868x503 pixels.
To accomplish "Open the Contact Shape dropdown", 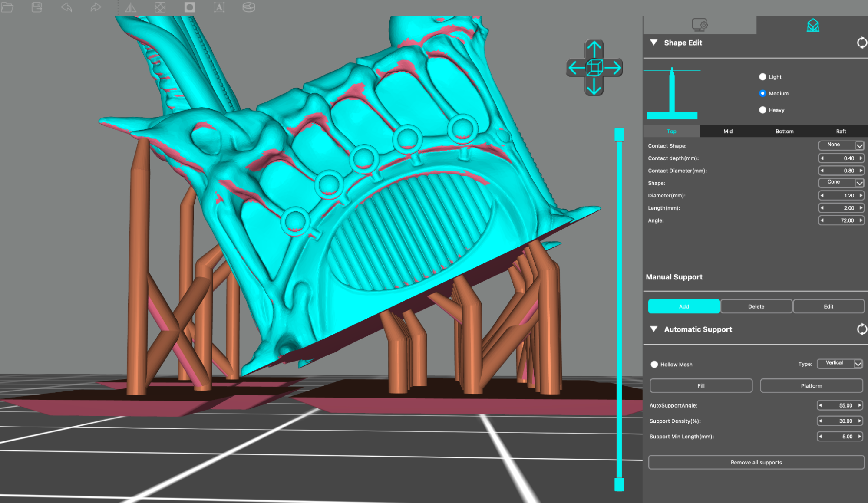I will [x=841, y=145].
